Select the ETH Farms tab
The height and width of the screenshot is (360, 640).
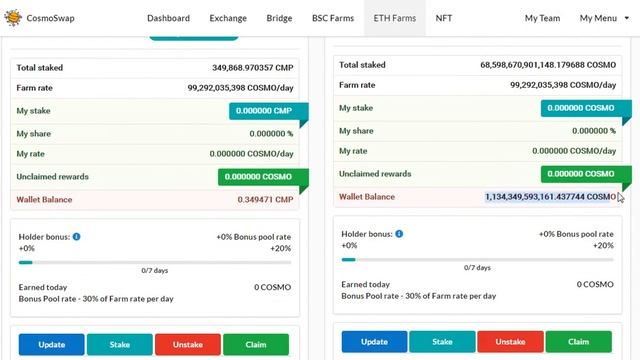[395, 18]
